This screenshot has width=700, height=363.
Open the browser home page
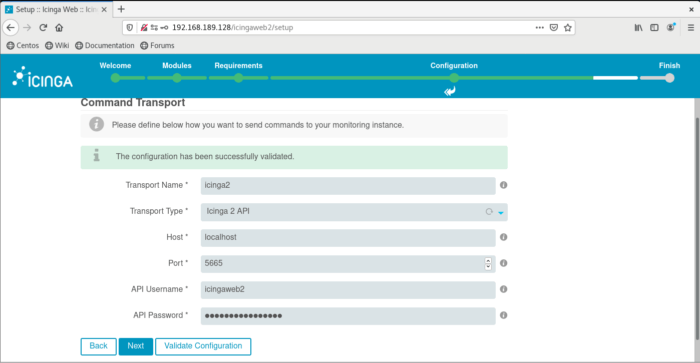point(59,28)
